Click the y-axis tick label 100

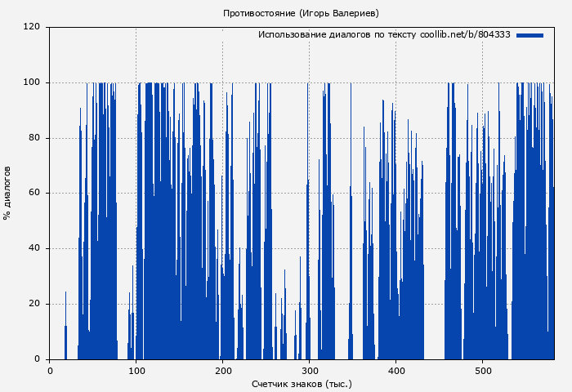[x=32, y=82]
